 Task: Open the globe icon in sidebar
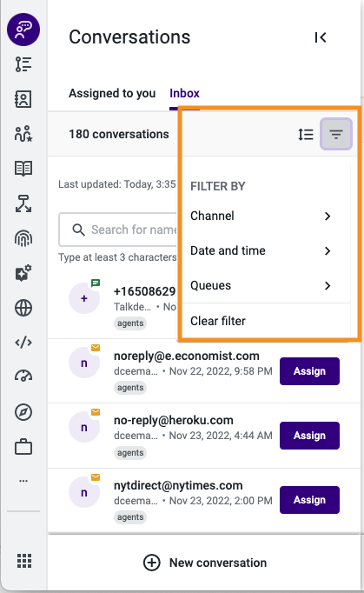click(x=23, y=308)
